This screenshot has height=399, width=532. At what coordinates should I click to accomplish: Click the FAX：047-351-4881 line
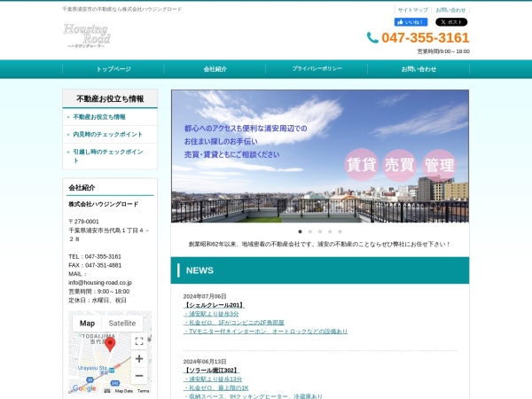[x=95, y=265]
